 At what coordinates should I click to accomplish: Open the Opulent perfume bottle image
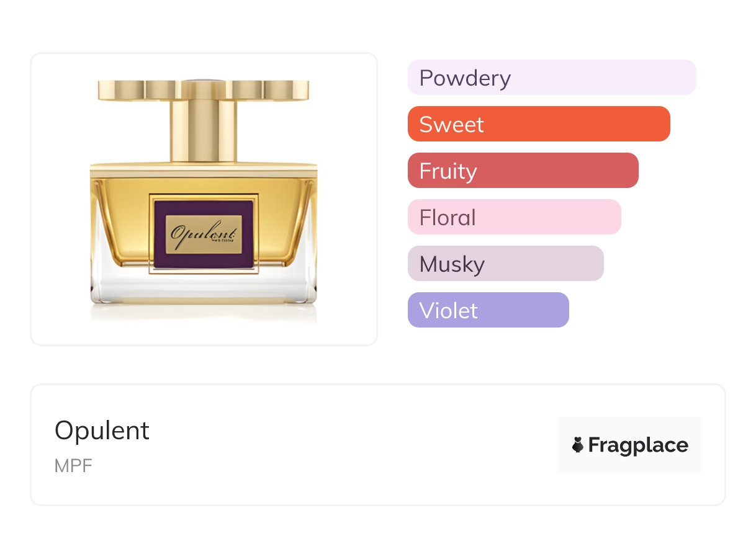[x=204, y=199]
